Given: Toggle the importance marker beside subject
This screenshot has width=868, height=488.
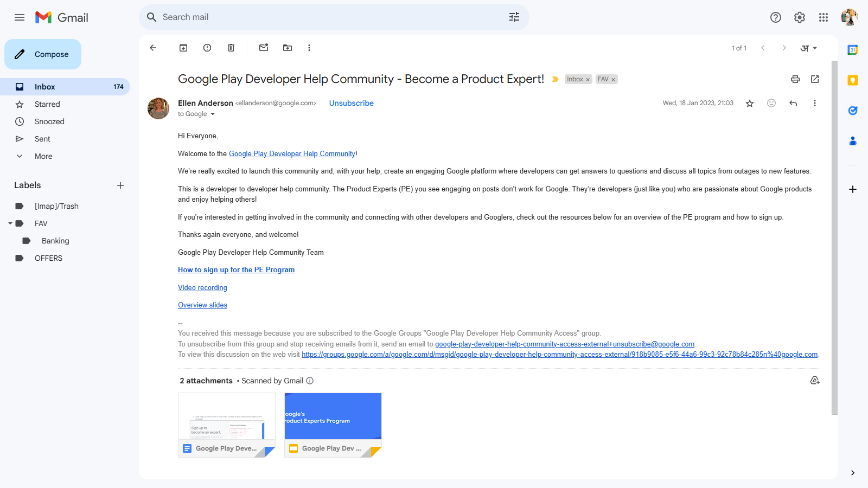Looking at the screenshot, I should point(555,79).
